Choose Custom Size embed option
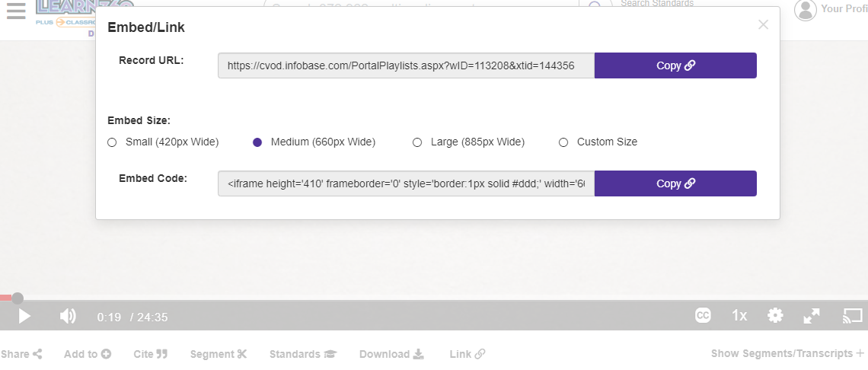This screenshot has width=868, height=370. pyautogui.click(x=598, y=142)
